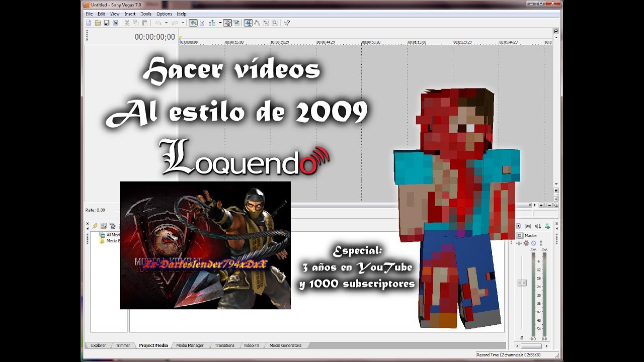Switch to the Media Manager tab
Viewport: 644px width, 362px height.
coord(190,345)
